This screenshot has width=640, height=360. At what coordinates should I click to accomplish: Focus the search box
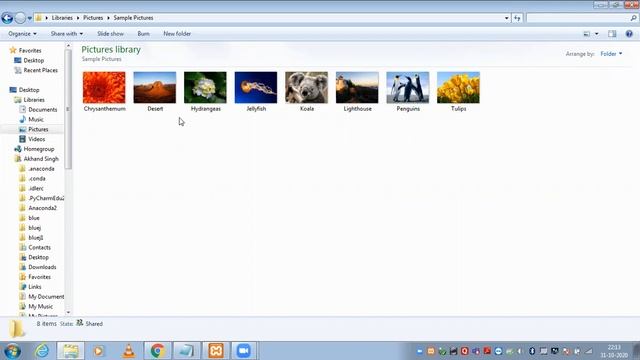(578, 18)
